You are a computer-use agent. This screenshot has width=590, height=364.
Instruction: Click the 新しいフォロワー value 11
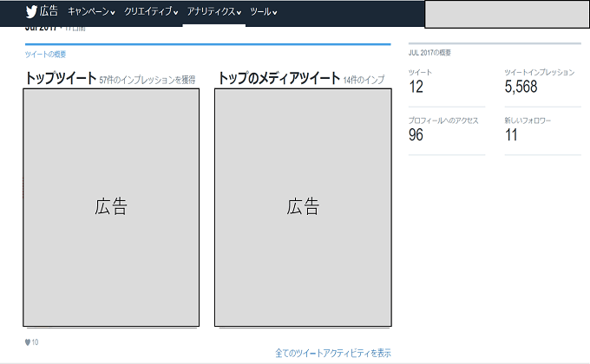511,134
